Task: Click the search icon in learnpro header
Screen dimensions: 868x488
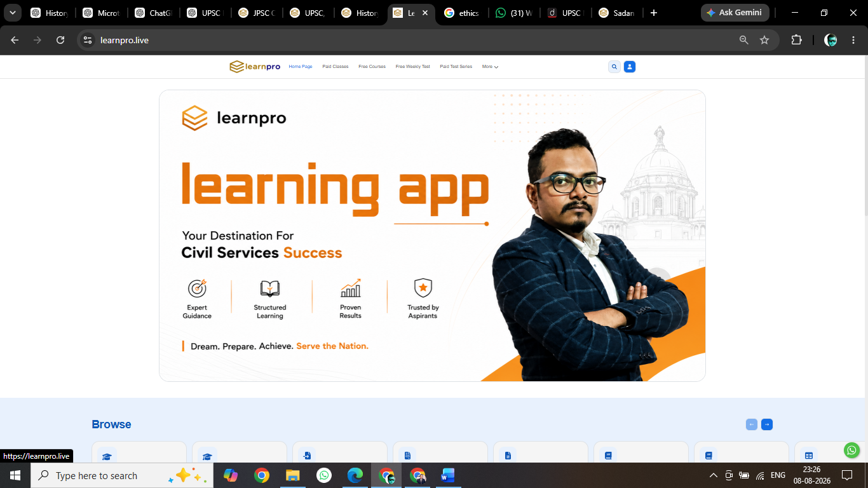Action: click(x=614, y=67)
